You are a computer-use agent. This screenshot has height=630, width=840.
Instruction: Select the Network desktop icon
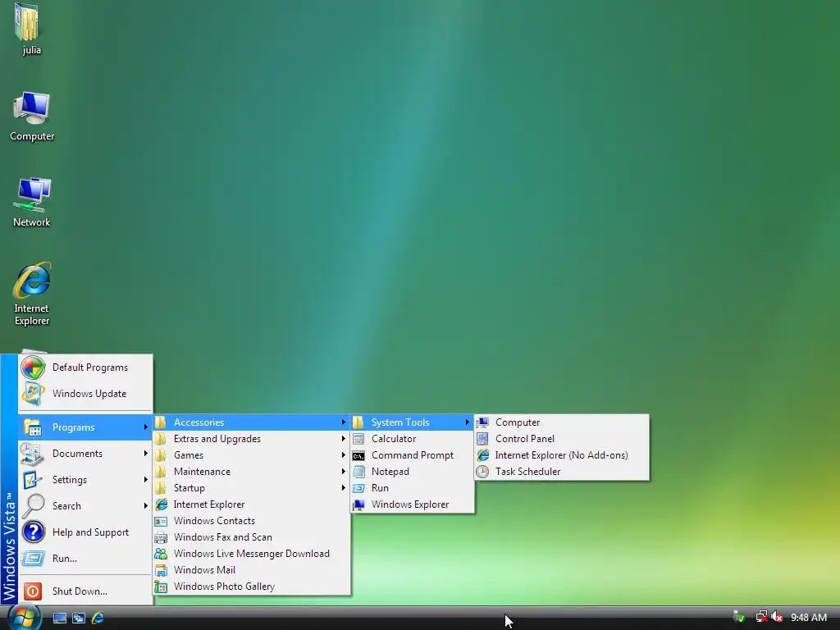32,202
